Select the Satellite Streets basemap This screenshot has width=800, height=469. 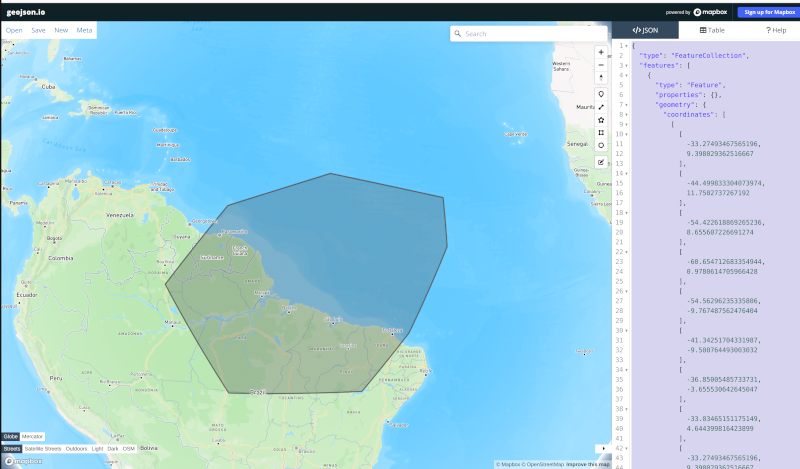[43, 449]
